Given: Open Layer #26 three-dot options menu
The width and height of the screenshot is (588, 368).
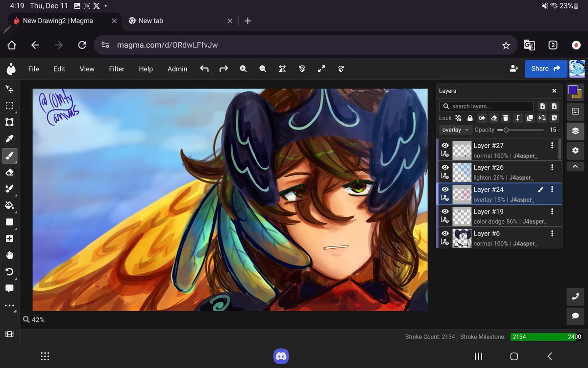Looking at the screenshot, I should 552,167.
